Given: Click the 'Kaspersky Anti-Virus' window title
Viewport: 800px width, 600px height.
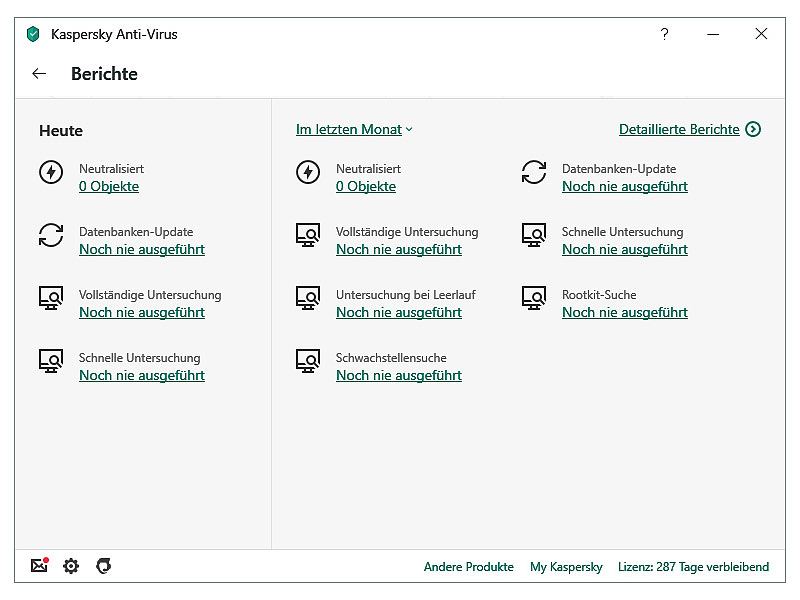Looking at the screenshot, I should 114,34.
